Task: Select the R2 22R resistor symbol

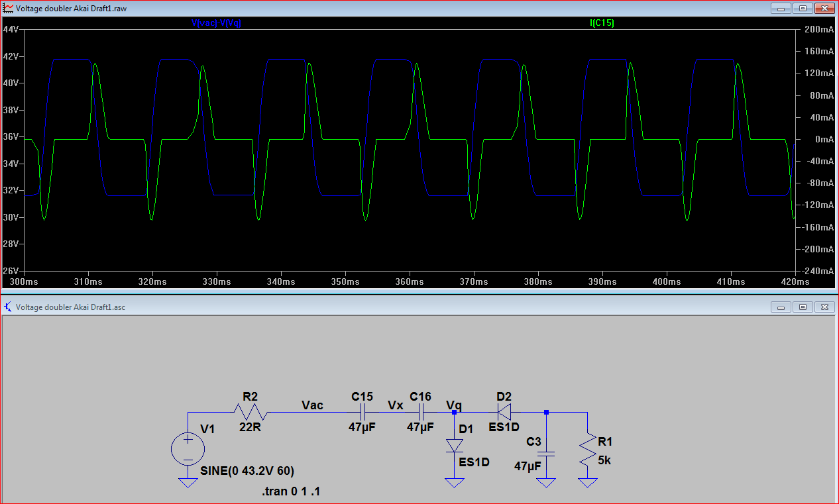Action: (x=251, y=413)
